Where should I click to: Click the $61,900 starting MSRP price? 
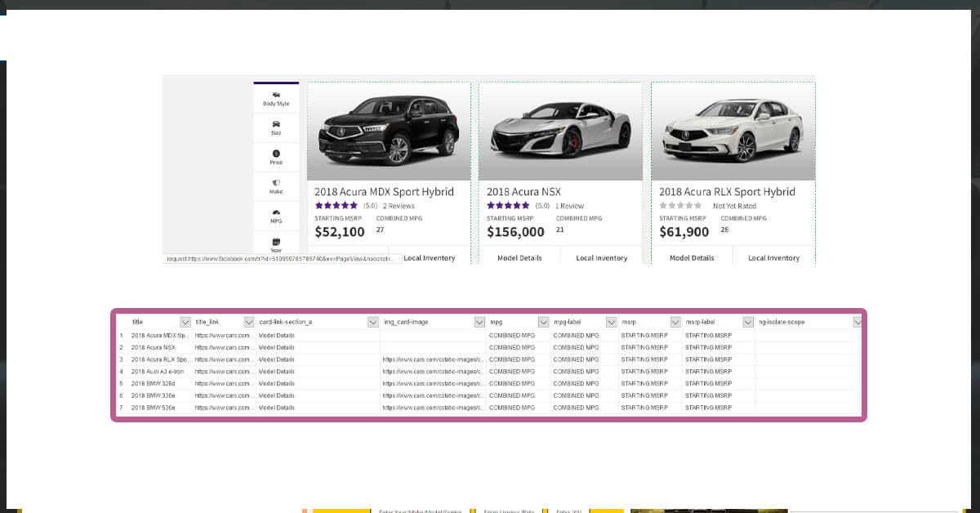tap(684, 232)
